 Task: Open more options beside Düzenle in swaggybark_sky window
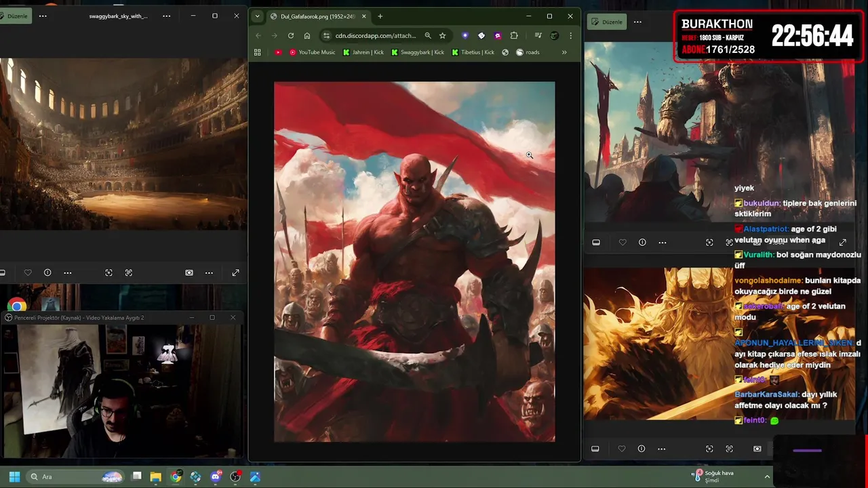point(43,16)
